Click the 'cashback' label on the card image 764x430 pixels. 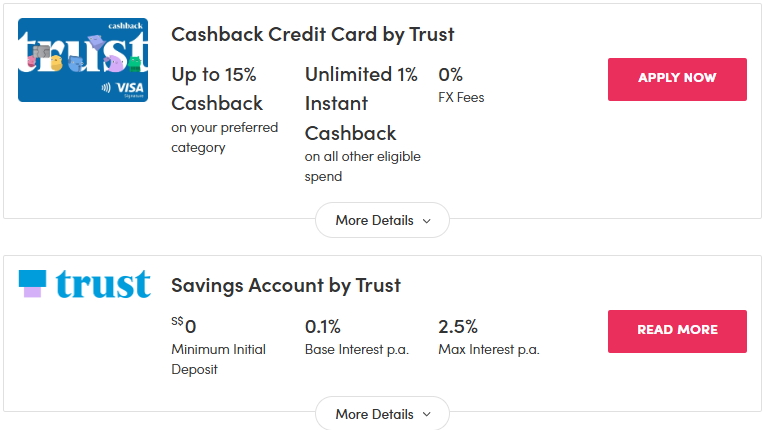pos(127,26)
